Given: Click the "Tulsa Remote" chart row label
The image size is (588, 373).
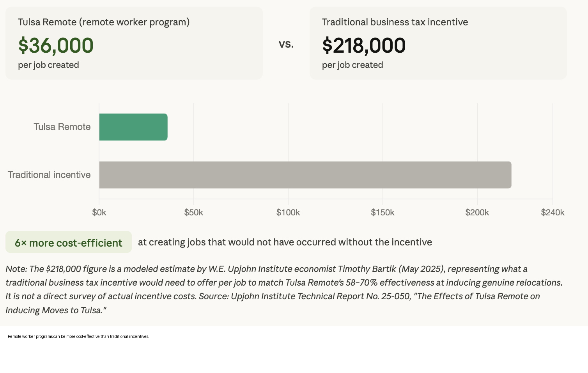Looking at the screenshot, I should pos(62,127).
